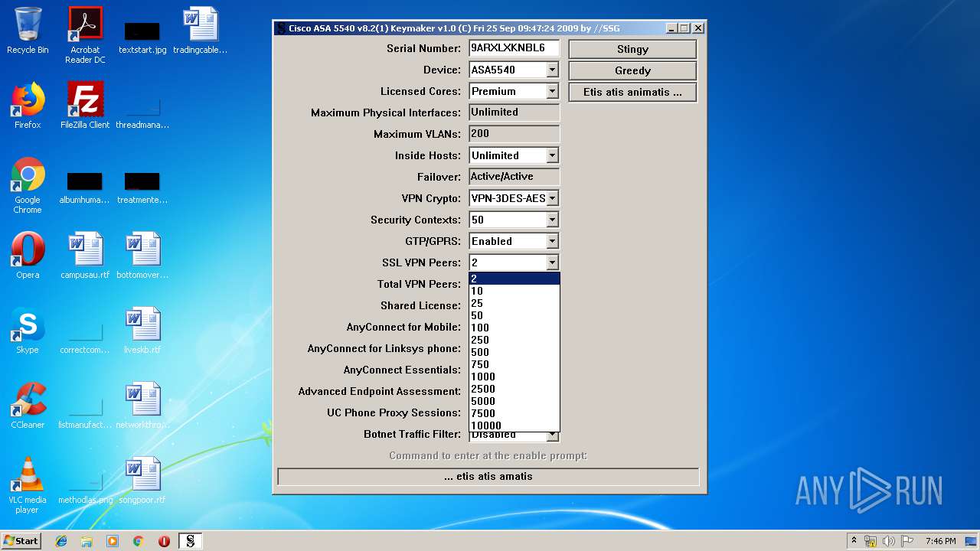
Task: Show hidden system tray icons
Action: [854, 541]
